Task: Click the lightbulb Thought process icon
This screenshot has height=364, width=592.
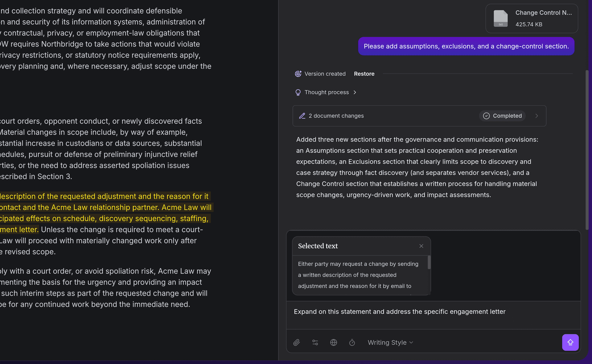Action: click(298, 92)
